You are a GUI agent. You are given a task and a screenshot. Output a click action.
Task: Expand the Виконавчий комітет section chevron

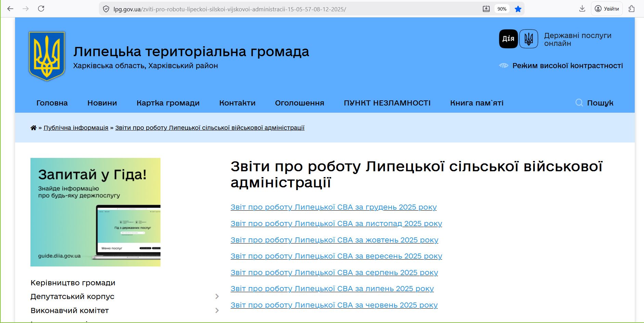click(x=217, y=310)
